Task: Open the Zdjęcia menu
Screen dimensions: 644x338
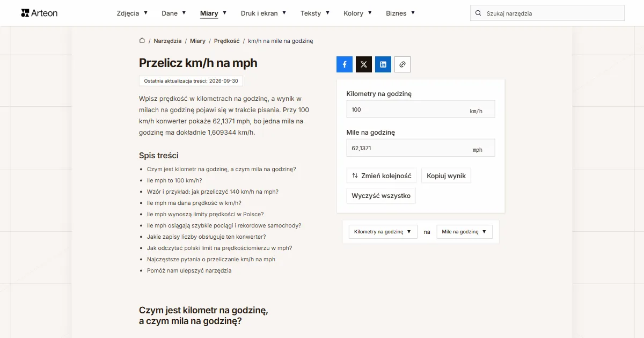Action: 132,13
